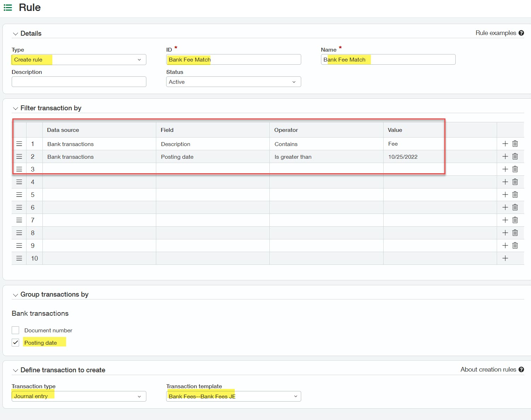This screenshot has width=531, height=420.
Task: Add a filter line using row 1 plus icon
Action: [505, 144]
